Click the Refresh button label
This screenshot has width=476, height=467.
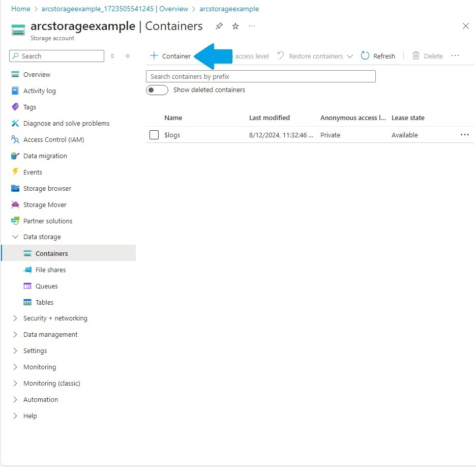384,56
